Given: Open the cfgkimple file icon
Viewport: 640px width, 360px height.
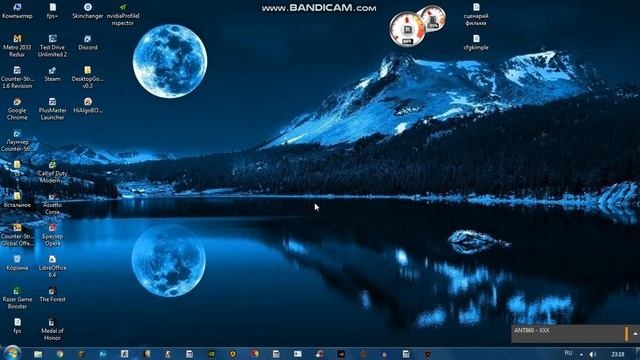Looking at the screenshot, I should click(x=476, y=43).
